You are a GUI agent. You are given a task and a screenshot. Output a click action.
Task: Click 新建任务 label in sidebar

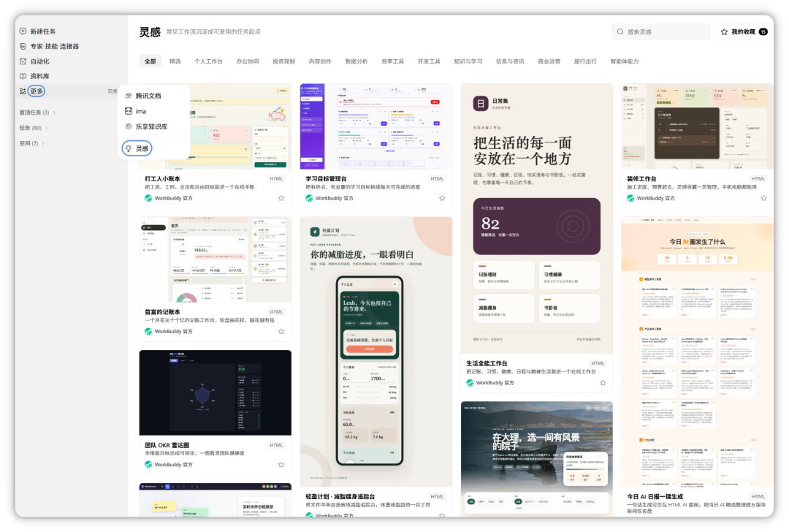pyautogui.click(x=43, y=31)
